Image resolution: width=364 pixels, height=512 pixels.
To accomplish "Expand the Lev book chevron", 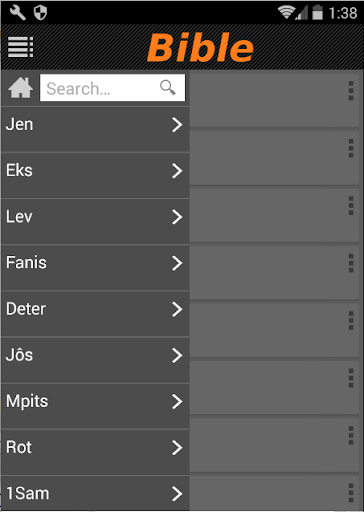I will tap(177, 217).
